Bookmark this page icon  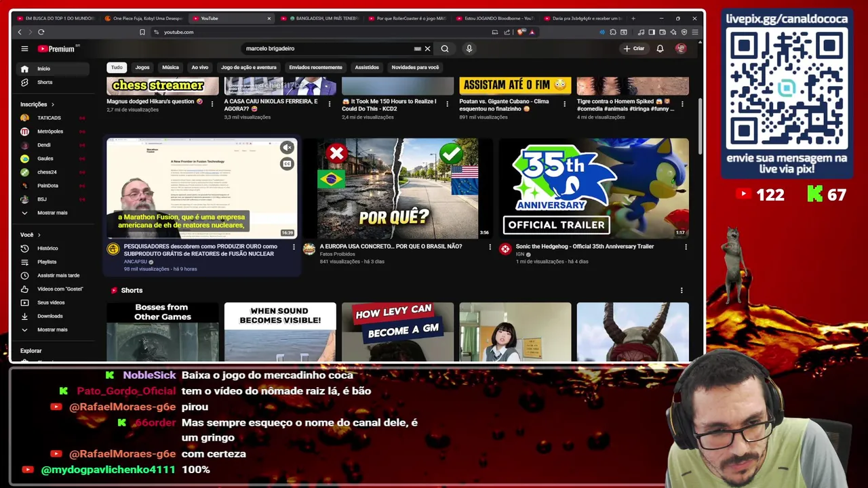pyautogui.click(x=142, y=32)
